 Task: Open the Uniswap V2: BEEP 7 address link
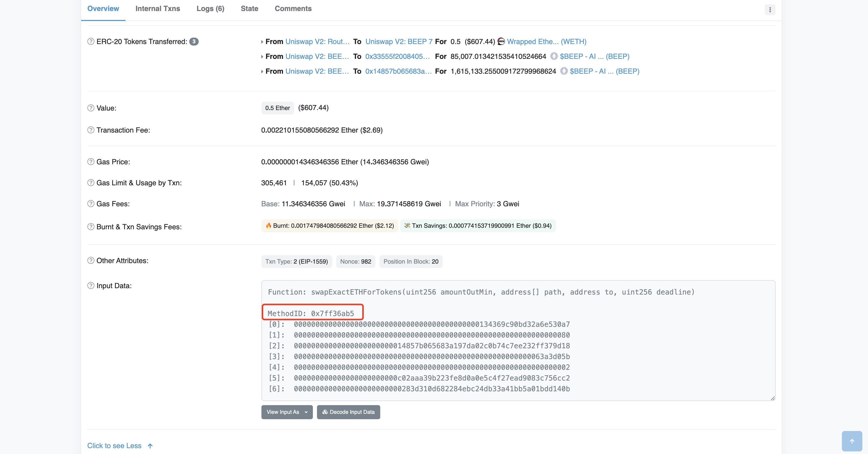tap(399, 41)
